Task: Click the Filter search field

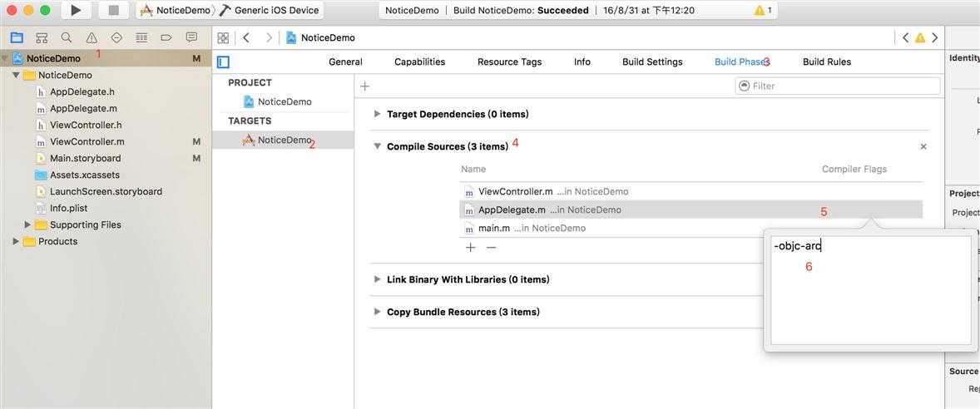Action: tap(838, 86)
